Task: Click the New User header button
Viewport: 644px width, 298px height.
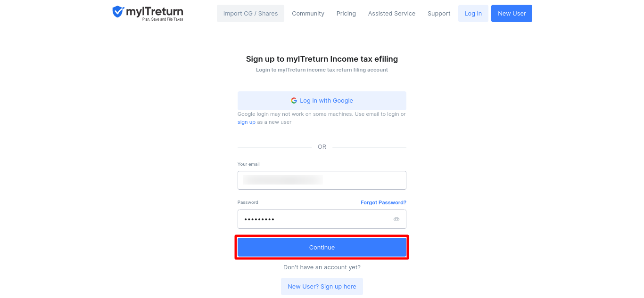Action: [512, 13]
